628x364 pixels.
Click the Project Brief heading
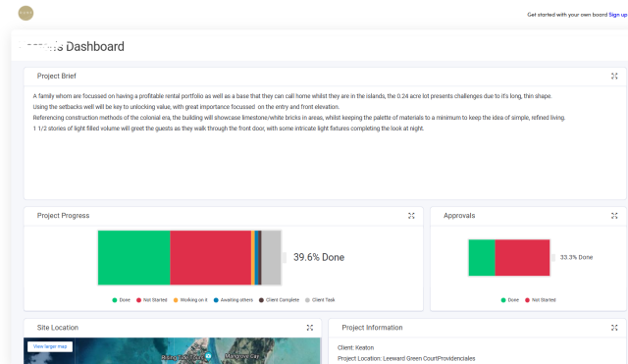(57, 77)
